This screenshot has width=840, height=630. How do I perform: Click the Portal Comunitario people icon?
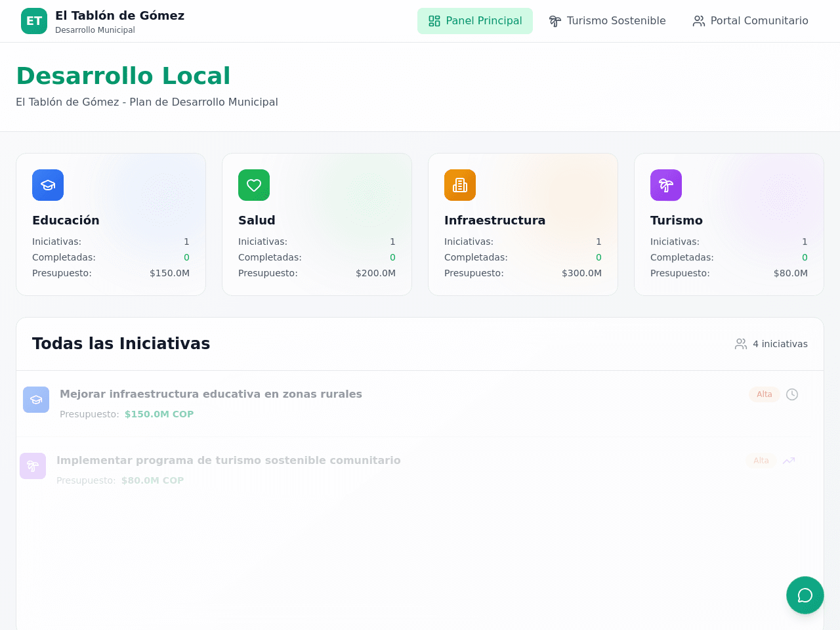699,21
